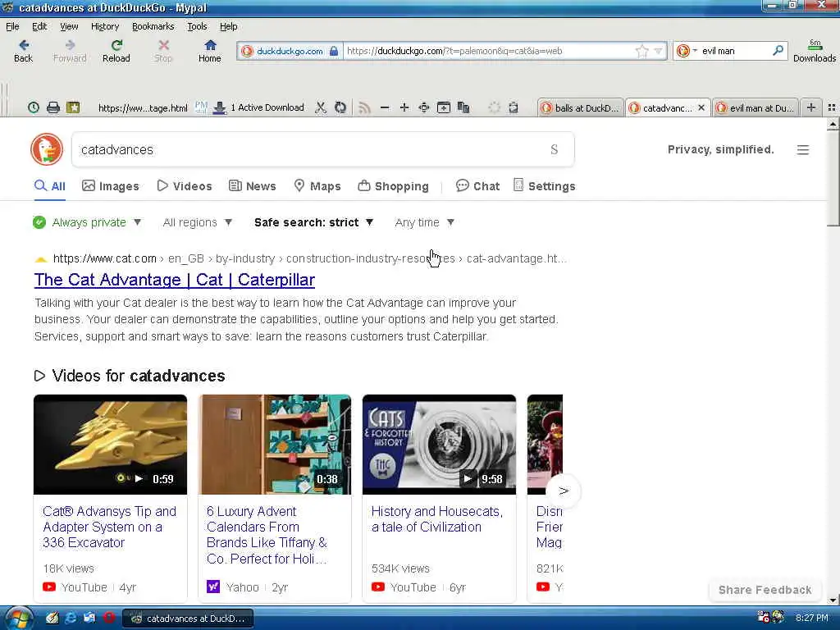Open the Help menu
840x630 pixels.
tap(228, 26)
